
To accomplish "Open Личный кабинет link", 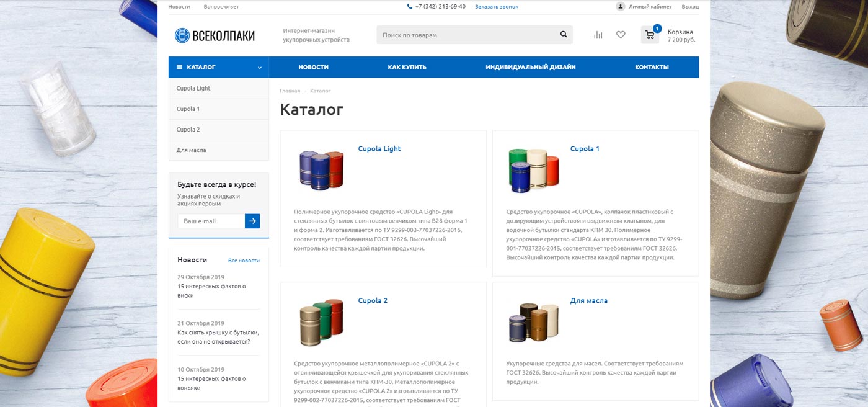I will click(x=650, y=7).
